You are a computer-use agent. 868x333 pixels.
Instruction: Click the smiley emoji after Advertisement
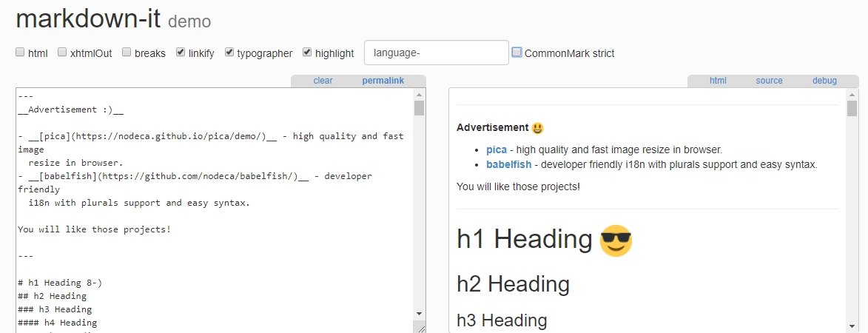[538, 128]
